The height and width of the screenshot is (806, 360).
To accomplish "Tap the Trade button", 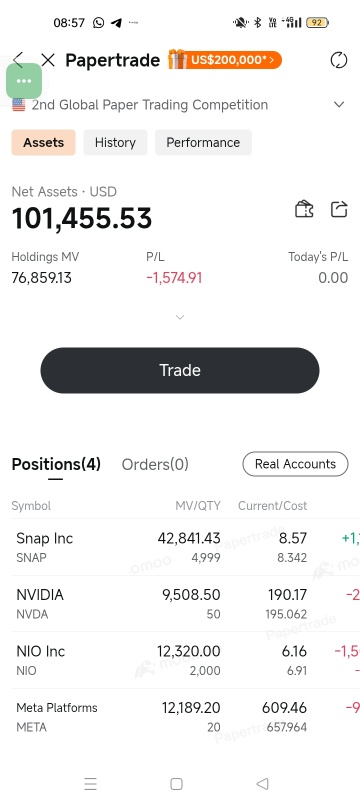I will pyautogui.click(x=180, y=370).
